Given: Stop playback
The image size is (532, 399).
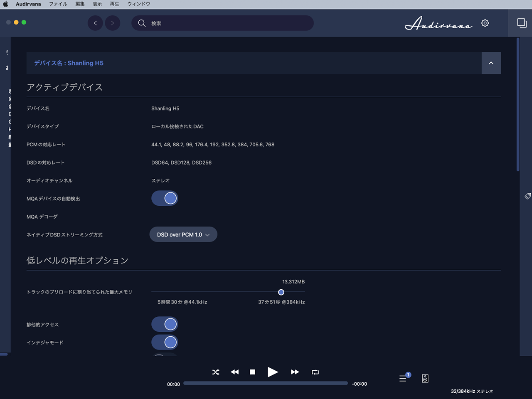Looking at the screenshot, I should pos(252,372).
